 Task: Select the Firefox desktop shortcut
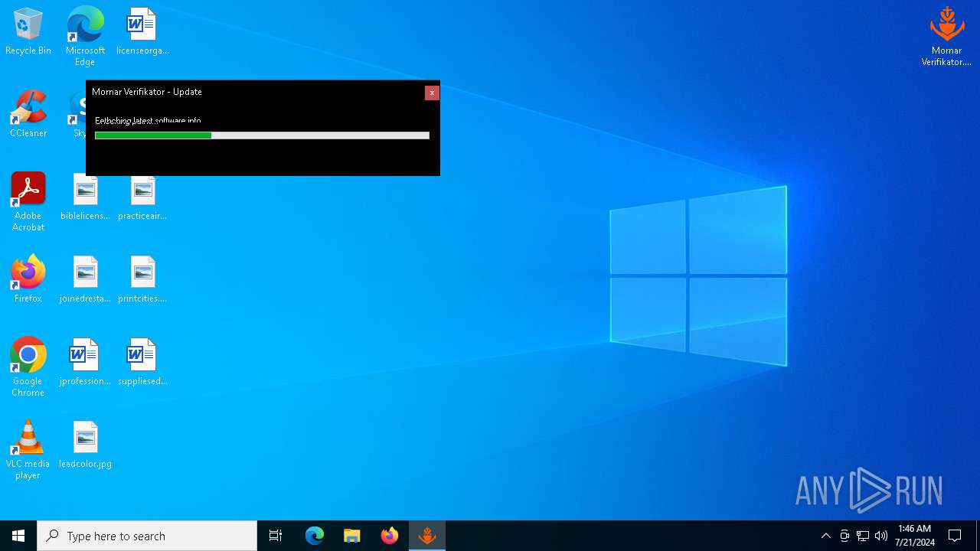tap(28, 279)
